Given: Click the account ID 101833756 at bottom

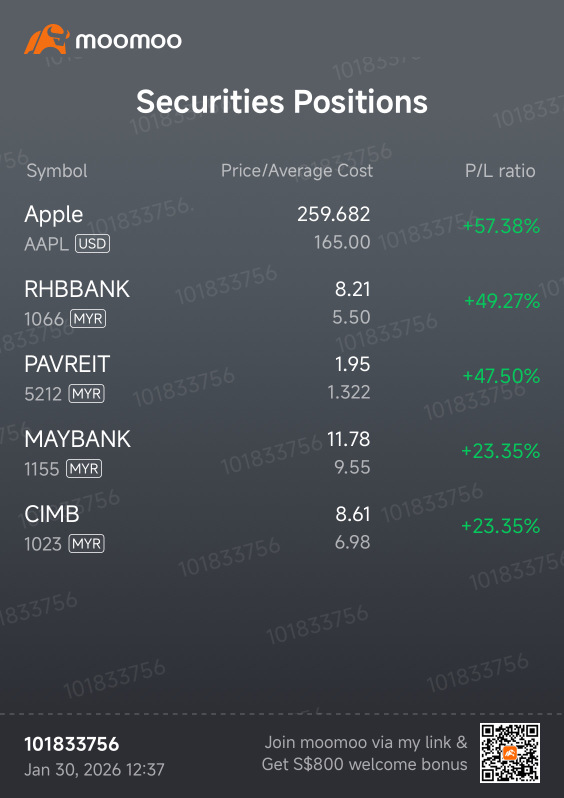Looking at the screenshot, I should coord(72,744).
